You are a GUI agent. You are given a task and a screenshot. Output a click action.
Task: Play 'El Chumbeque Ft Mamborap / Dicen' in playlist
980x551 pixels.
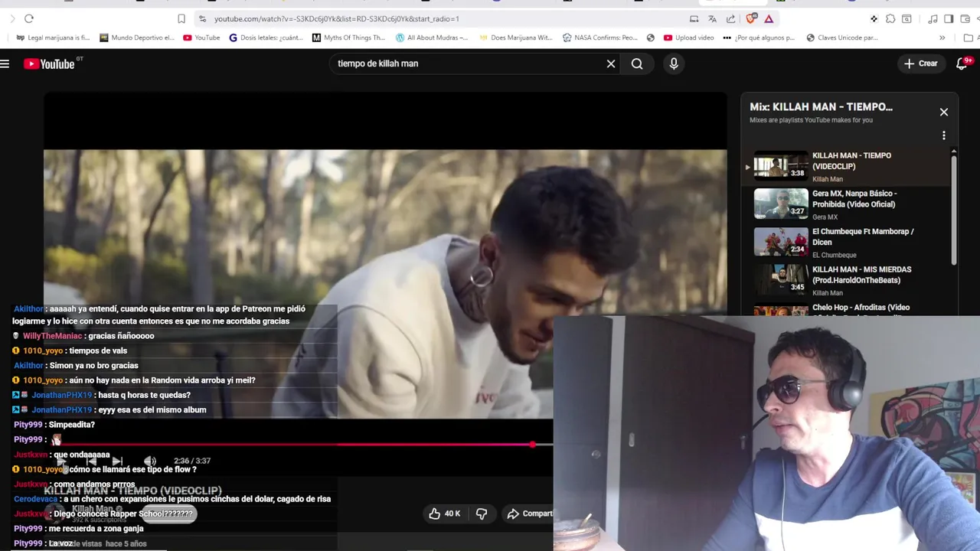[x=847, y=243]
